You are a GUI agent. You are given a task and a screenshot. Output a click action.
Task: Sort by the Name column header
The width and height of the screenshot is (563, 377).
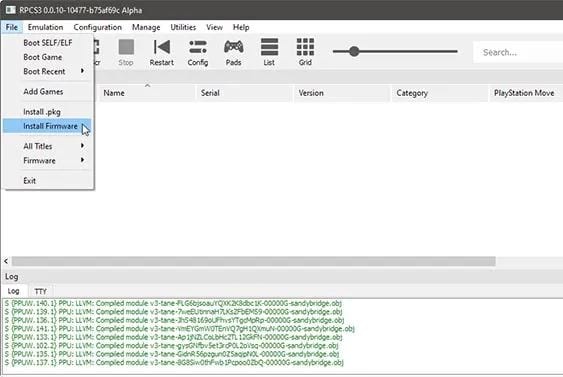pyautogui.click(x=147, y=93)
